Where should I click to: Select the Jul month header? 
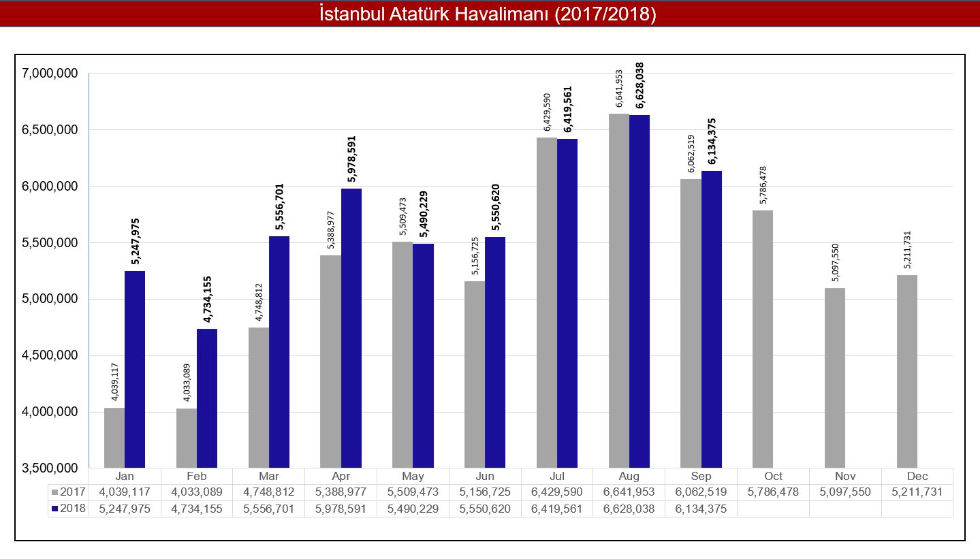tap(557, 476)
